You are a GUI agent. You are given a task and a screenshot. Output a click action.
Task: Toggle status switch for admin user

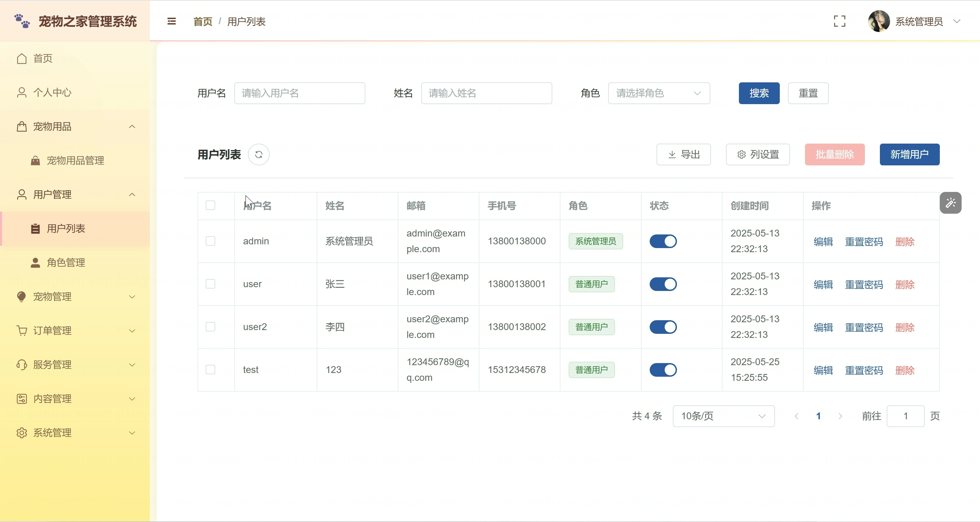point(663,241)
